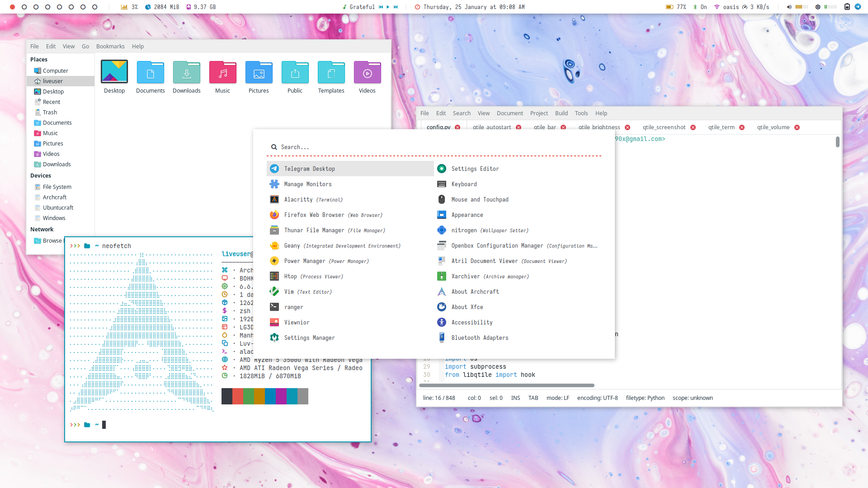Launch Telegram Desktop from the launcher
This screenshot has width=868, height=488.
point(309,169)
